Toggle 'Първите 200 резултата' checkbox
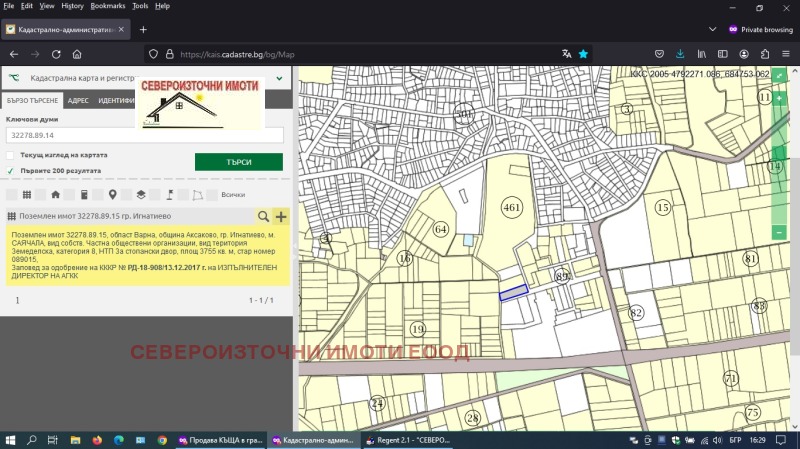The image size is (800, 449). [x=10, y=171]
